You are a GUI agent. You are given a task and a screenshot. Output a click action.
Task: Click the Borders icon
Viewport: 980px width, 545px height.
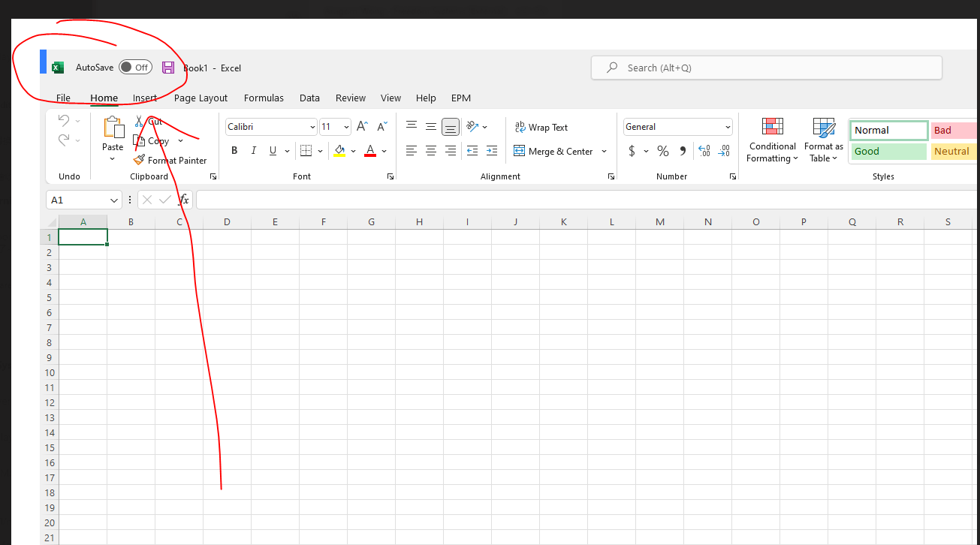(306, 151)
